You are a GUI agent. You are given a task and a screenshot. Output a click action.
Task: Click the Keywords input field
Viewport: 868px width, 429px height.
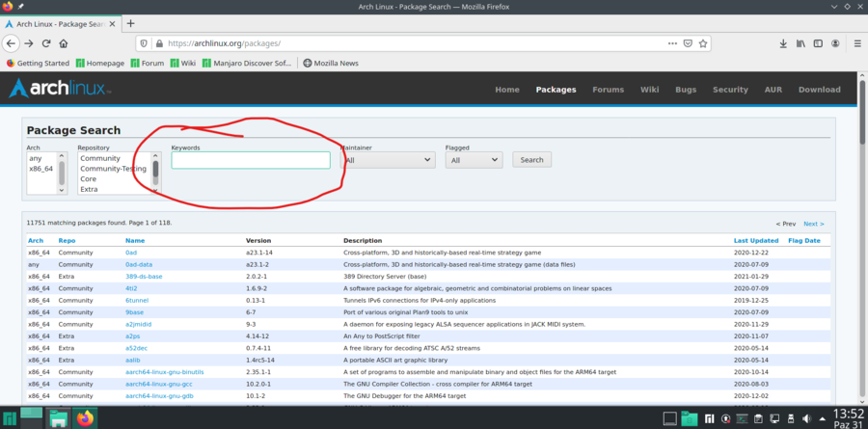coord(251,160)
